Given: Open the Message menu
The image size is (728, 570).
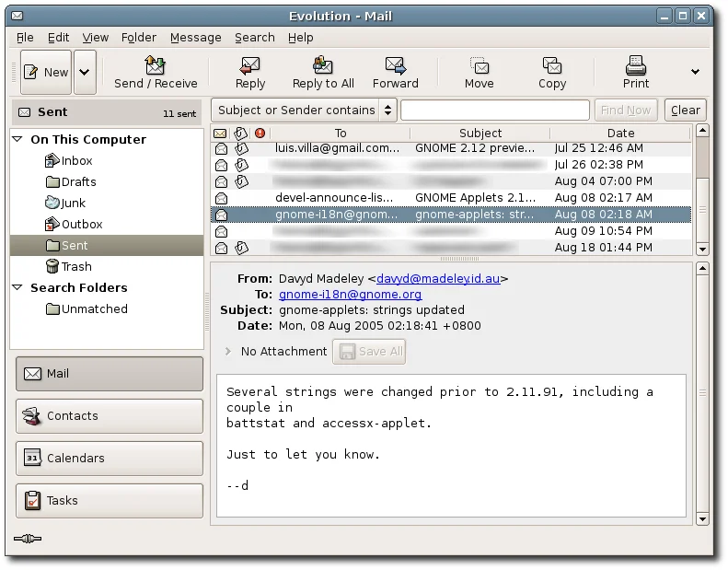Looking at the screenshot, I should pos(195,37).
